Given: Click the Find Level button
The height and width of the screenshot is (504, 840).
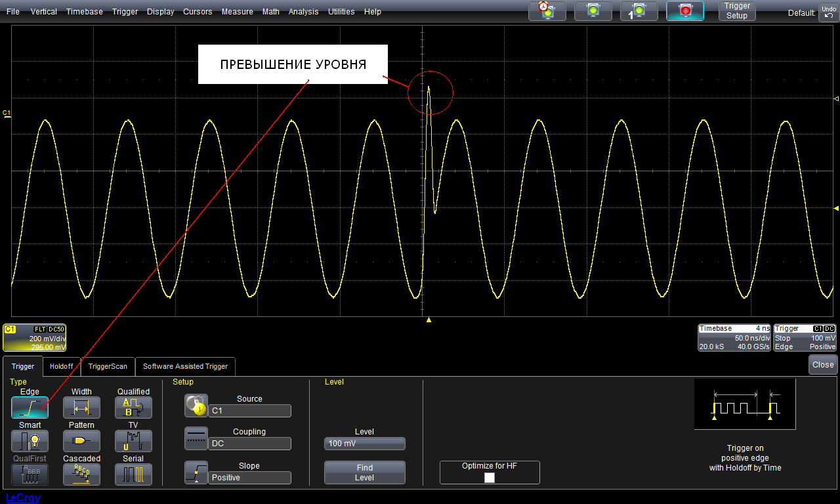Looking at the screenshot, I should pyautogui.click(x=364, y=472).
